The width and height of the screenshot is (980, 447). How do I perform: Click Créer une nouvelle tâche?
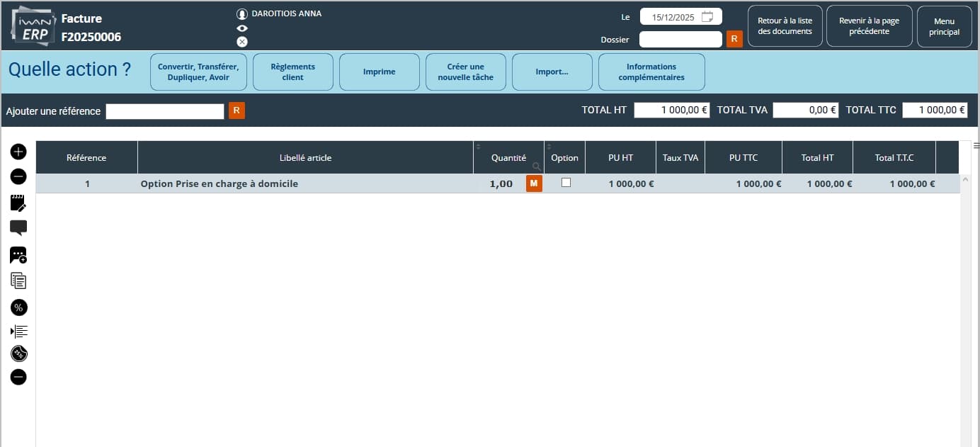(x=466, y=72)
